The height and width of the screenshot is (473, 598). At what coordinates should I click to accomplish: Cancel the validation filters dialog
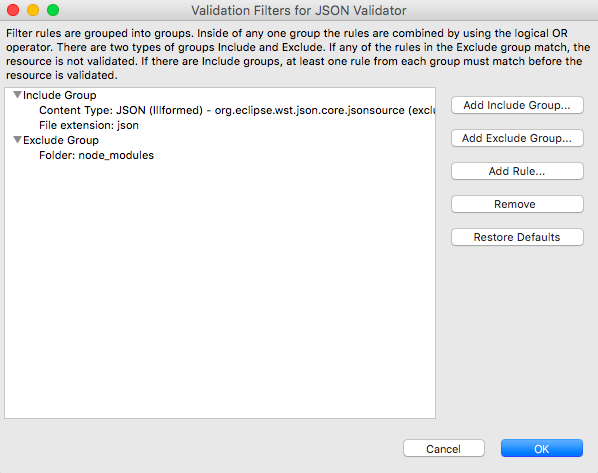coord(444,449)
